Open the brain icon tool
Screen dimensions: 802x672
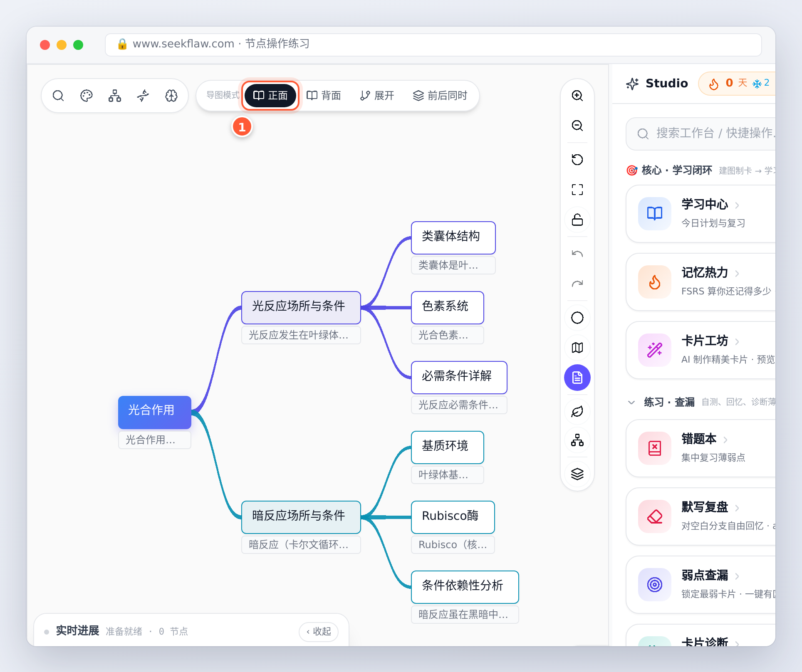pyautogui.click(x=171, y=96)
